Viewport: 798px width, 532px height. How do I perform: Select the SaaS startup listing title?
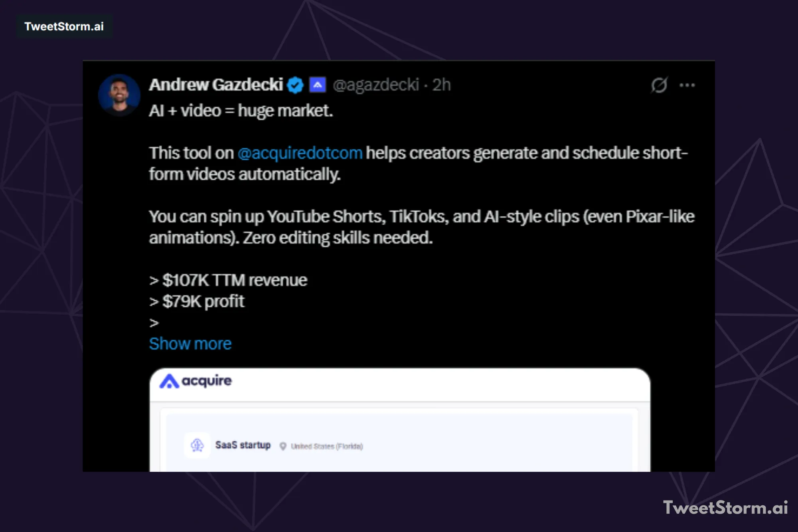point(243,445)
